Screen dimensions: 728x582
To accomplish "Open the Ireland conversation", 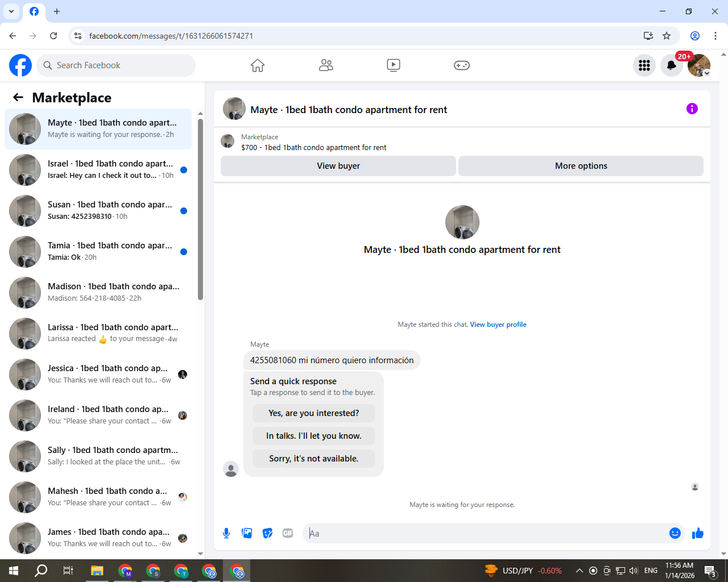I will pos(98,415).
